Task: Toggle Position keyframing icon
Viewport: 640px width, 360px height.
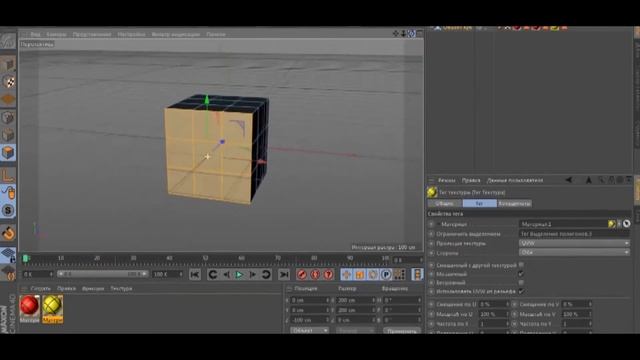Action: (346, 275)
